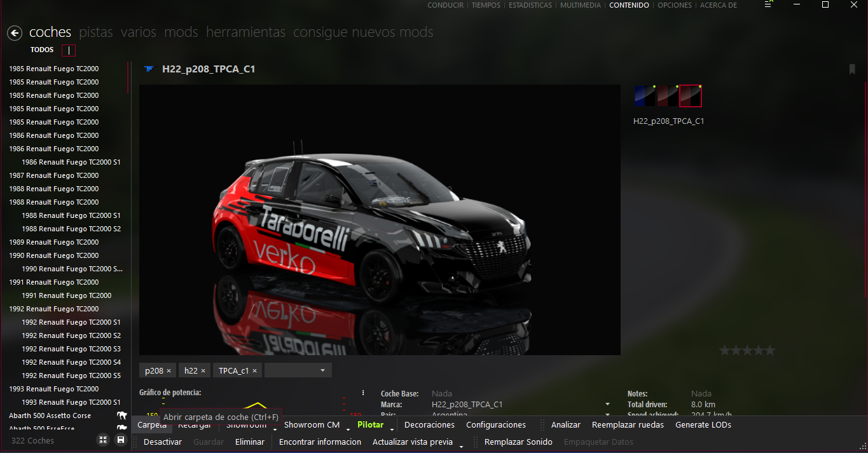
Task: Click the 322 Coches count text
Action: point(32,440)
